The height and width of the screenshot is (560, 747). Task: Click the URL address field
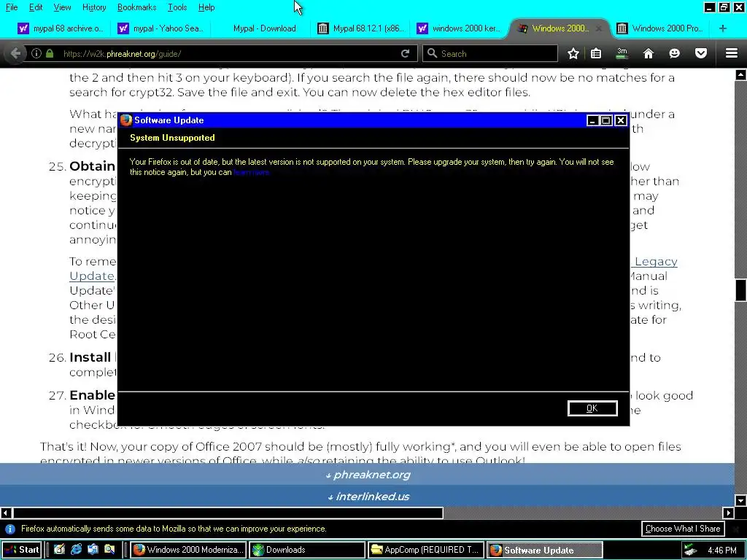pos(228,53)
